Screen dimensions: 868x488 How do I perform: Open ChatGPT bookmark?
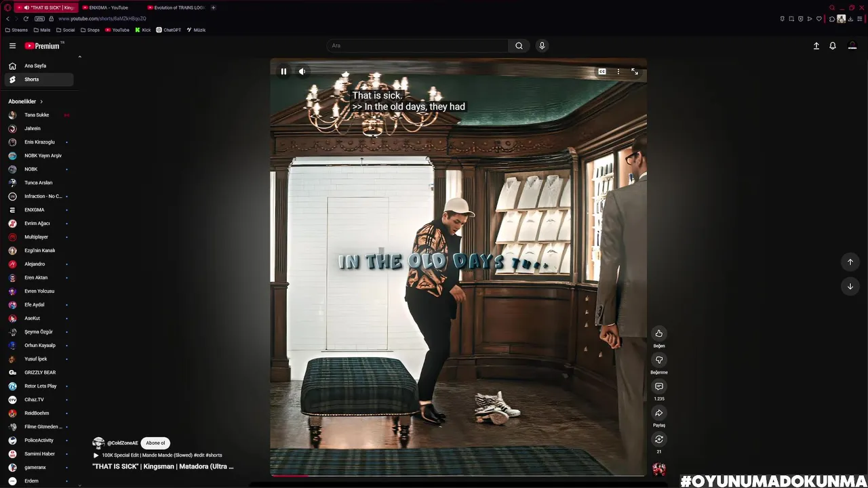[168, 30]
